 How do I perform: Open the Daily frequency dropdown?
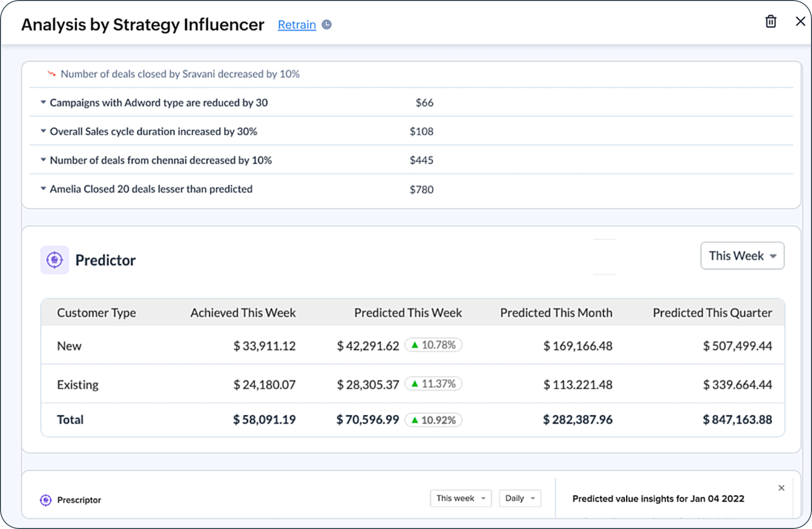coord(519,498)
